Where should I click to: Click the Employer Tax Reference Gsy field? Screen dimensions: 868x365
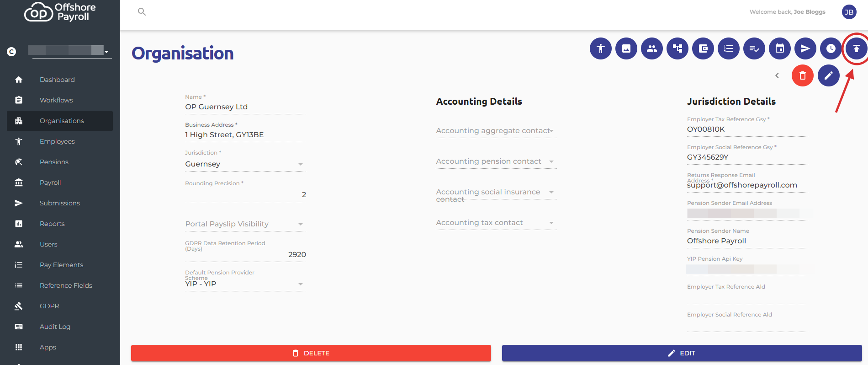[x=747, y=129]
